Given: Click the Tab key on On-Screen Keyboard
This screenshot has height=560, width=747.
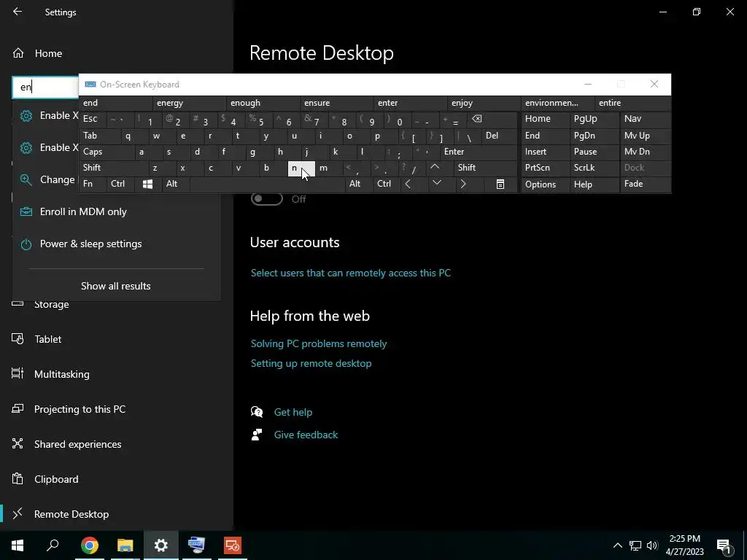Looking at the screenshot, I should (x=99, y=136).
